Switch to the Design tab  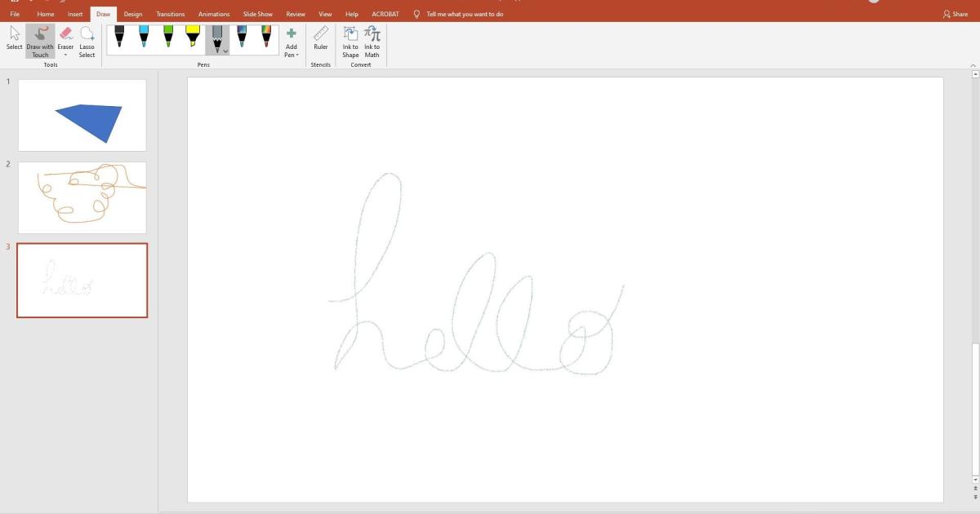click(133, 14)
